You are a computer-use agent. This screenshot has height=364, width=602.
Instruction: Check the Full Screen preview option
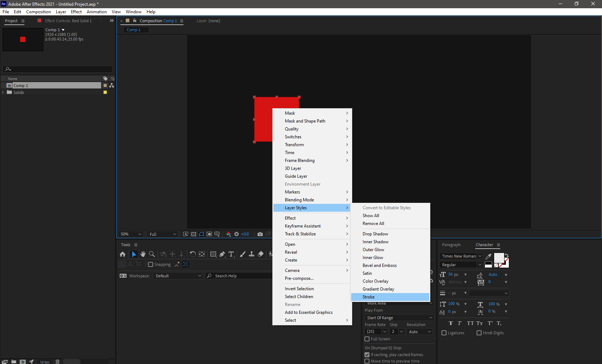tap(367, 339)
